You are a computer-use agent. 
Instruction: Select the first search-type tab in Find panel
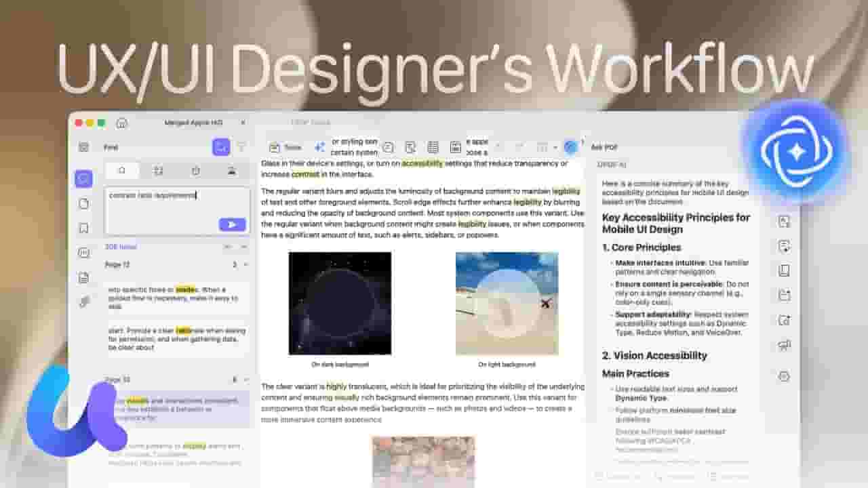tap(122, 171)
